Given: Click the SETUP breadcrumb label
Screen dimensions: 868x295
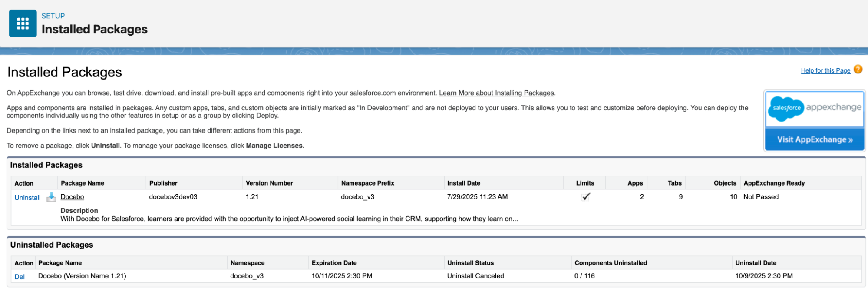Looking at the screenshot, I should tap(53, 16).
